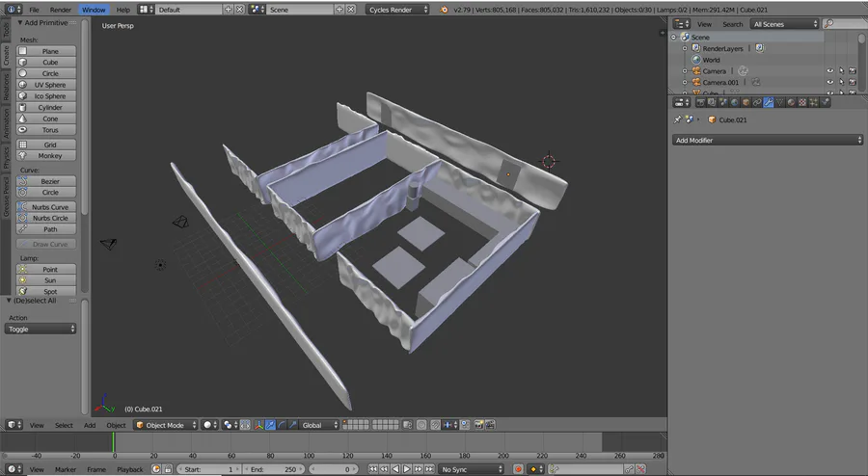
Task: Open the Cycles Render engine dropdown
Action: (x=397, y=10)
